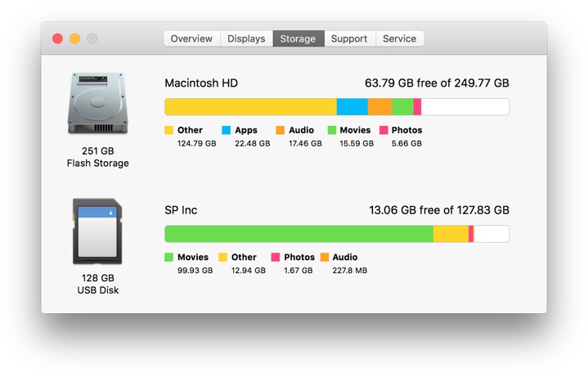This screenshot has height=377, width=588.
Task: Click orange Audio swatch under SP Inc
Action: coord(324,257)
